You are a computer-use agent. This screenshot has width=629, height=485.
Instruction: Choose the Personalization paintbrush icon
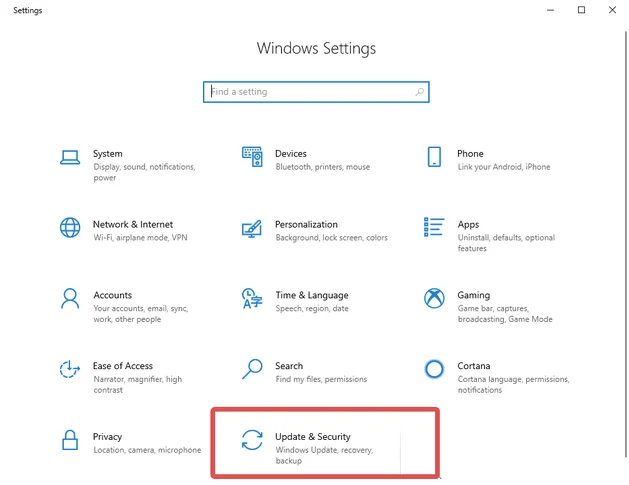coord(252,229)
